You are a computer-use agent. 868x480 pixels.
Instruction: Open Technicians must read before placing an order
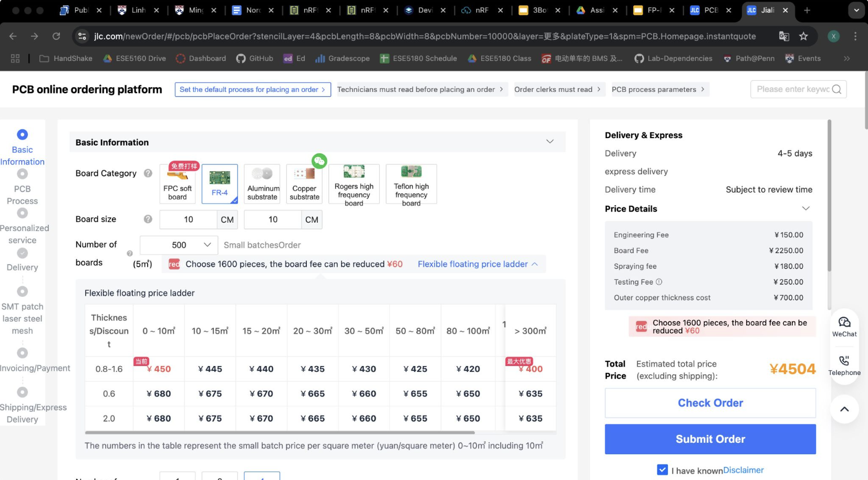point(420,89)
